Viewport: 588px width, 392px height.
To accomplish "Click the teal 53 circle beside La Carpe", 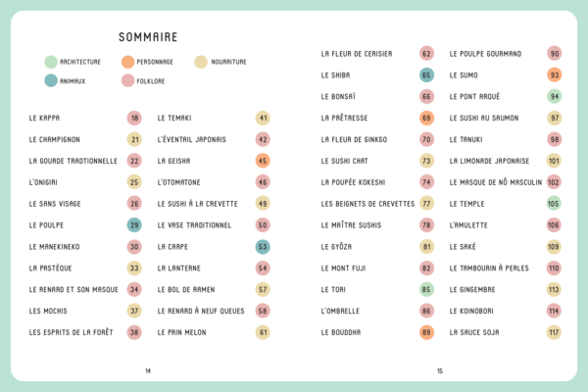I will pyautogui.click(x=263, y=247).
